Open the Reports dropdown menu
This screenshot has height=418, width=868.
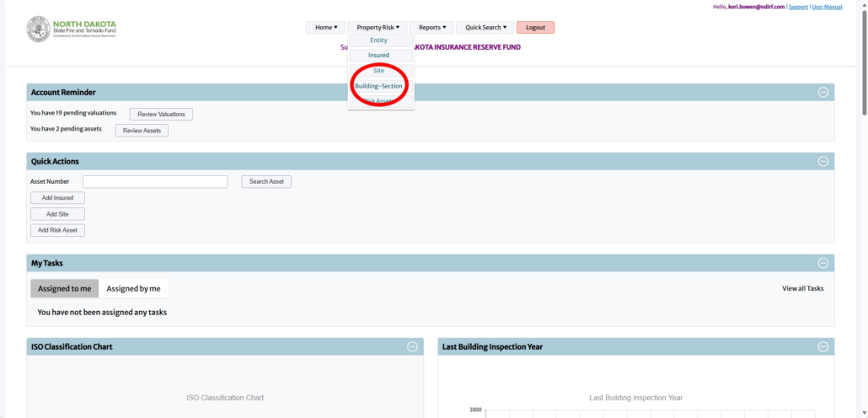433,28
